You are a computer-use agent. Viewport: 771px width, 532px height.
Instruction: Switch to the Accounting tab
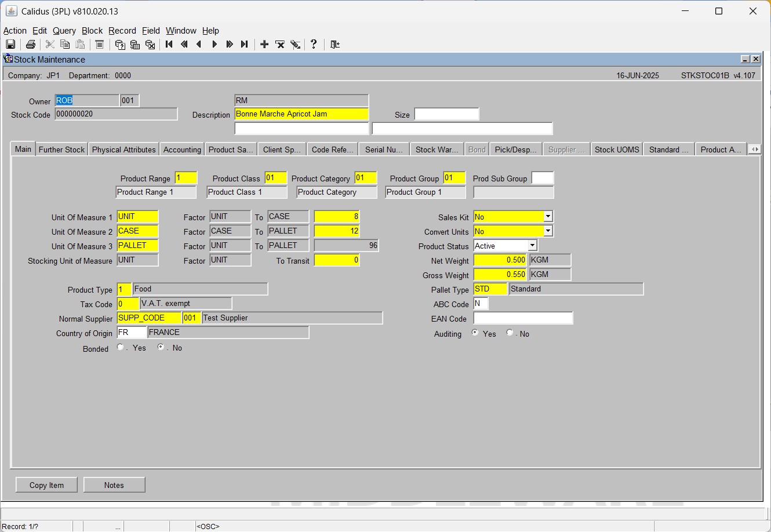[x=182, y=150]
